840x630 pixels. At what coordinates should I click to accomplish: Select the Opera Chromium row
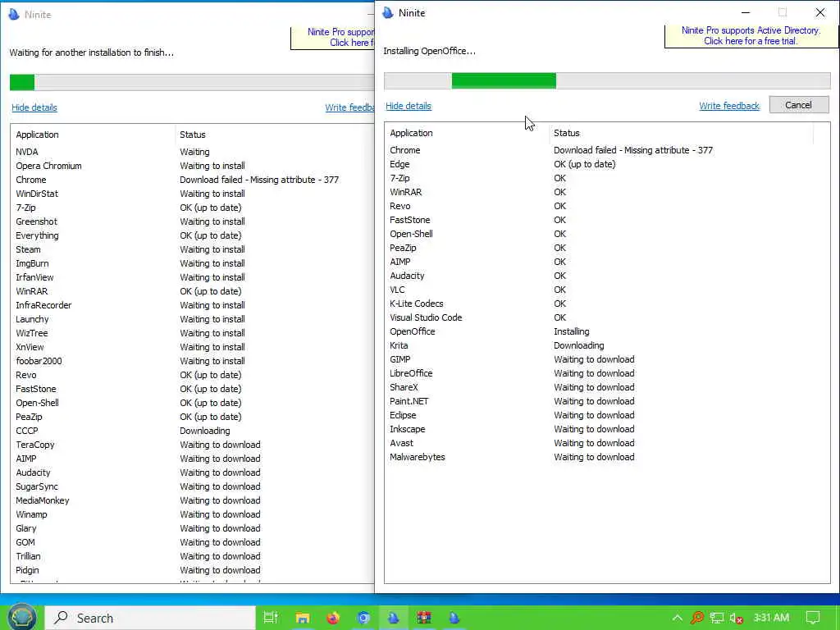193,166
